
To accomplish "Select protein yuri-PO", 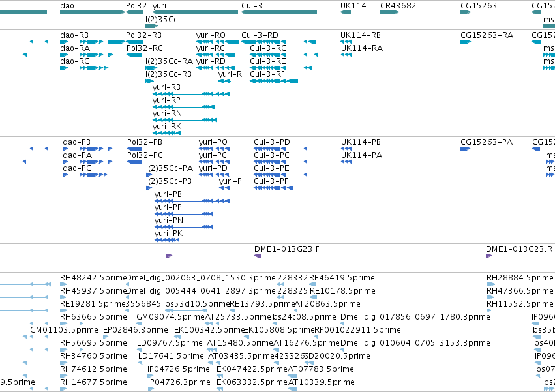I will [x=213, y=142].
